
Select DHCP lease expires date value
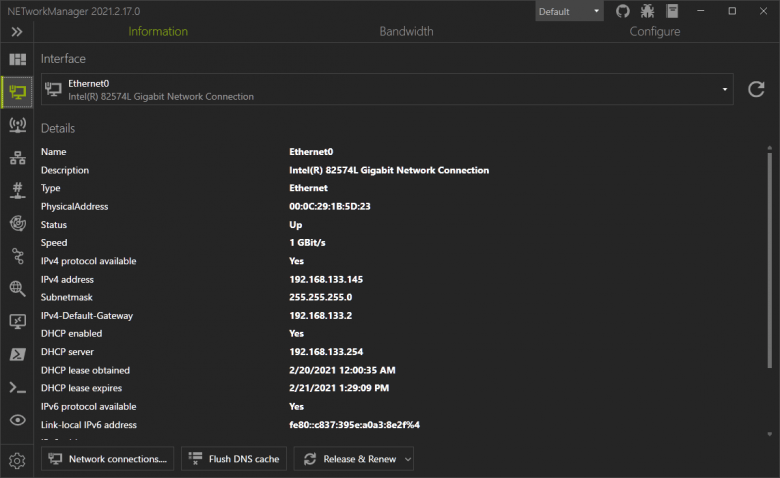[339, 388]
